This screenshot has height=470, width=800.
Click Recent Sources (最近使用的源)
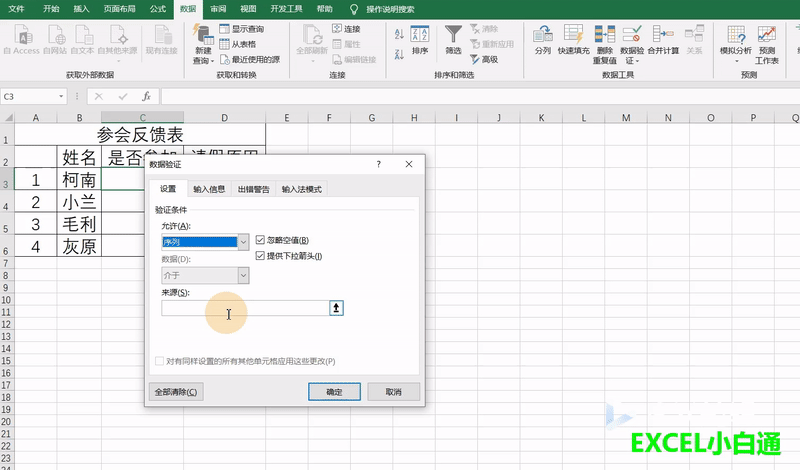(x=250, y=60)
